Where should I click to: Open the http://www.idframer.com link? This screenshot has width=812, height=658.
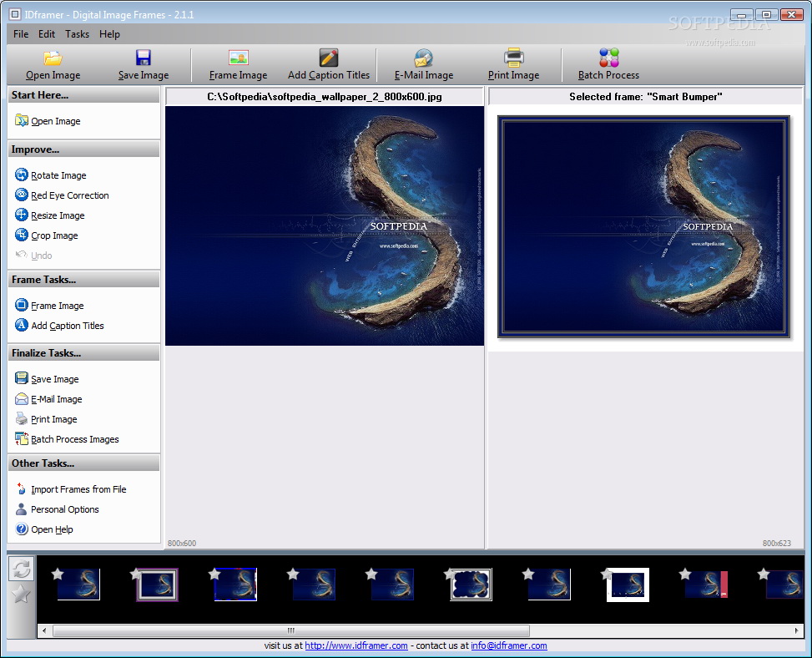(x=356, y=645)
